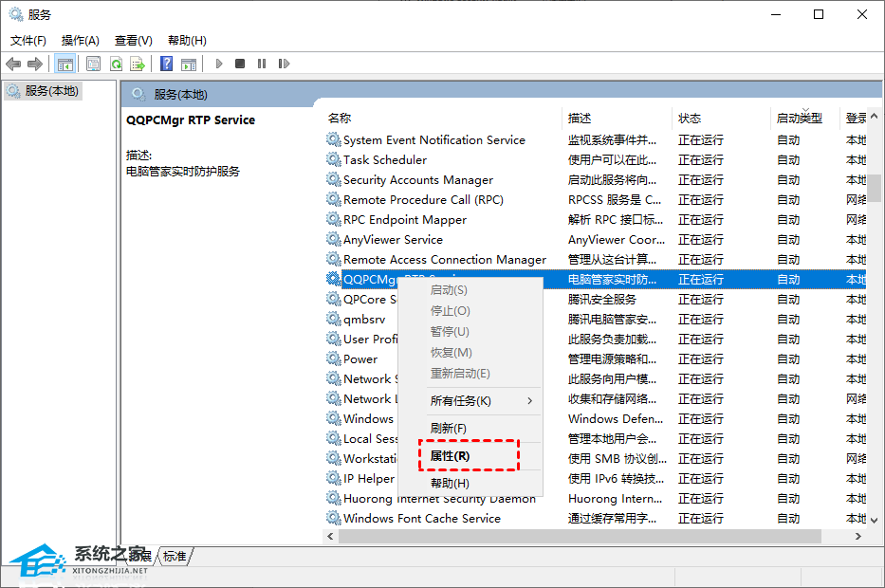Screen dimensions: 885x588
Task: Click QQPCMgr RTP Service heading in detail pane
Action: [x=191, y=119]
